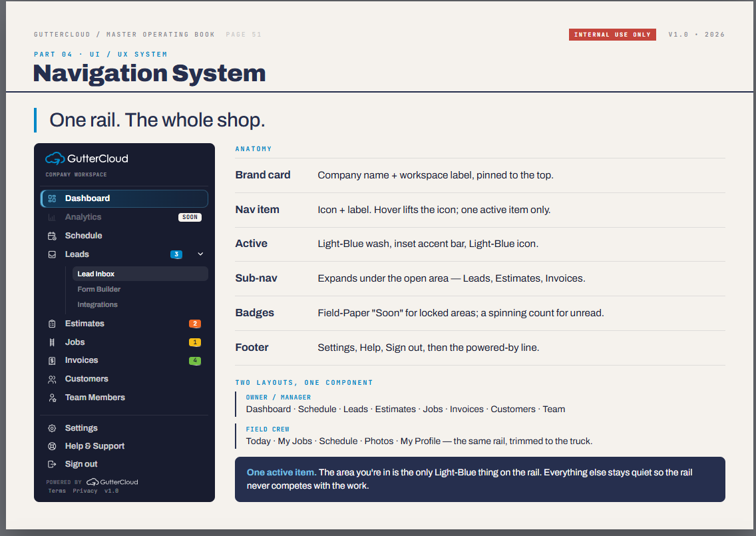Select Jobs in the sidebar
756x536 pixels.
[x=124, y=342]
